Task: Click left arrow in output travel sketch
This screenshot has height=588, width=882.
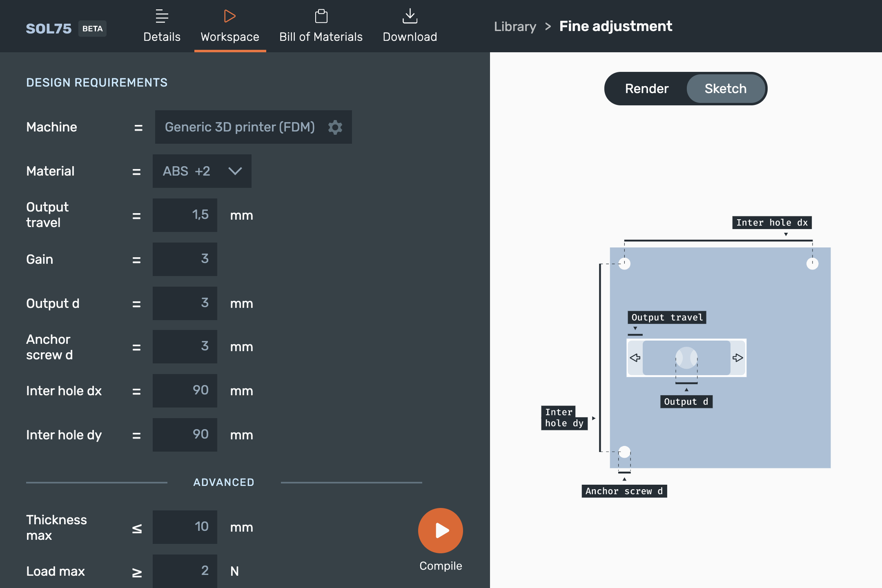Action: pos(635,358)
